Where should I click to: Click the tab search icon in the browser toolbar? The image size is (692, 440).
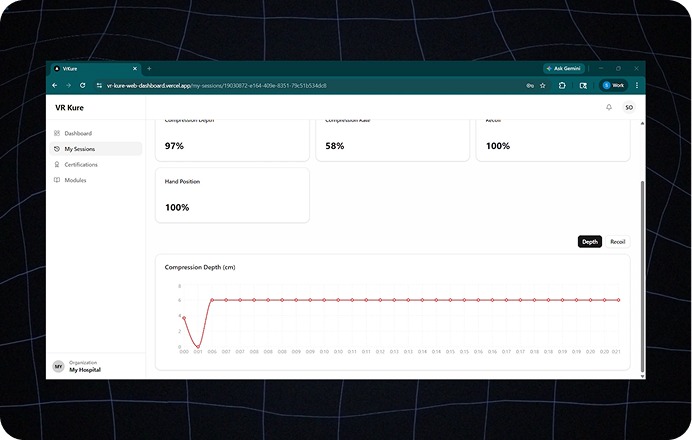[583, 86]
